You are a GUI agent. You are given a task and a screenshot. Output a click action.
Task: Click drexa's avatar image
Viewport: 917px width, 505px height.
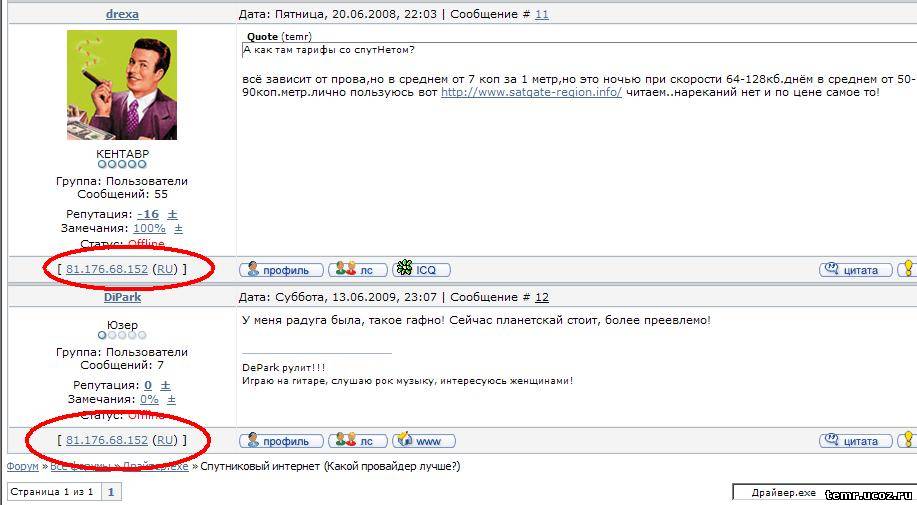click(122, 85)
